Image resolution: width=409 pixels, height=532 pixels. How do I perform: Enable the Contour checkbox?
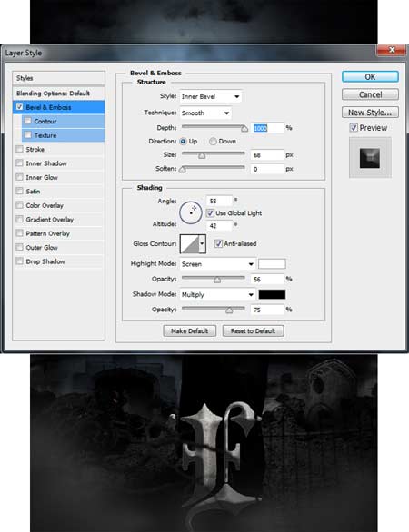pos(28,121)
